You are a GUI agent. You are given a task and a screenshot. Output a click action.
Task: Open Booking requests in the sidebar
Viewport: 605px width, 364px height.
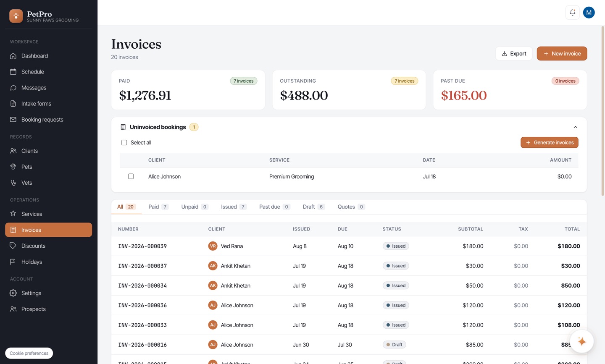(48, 120)
